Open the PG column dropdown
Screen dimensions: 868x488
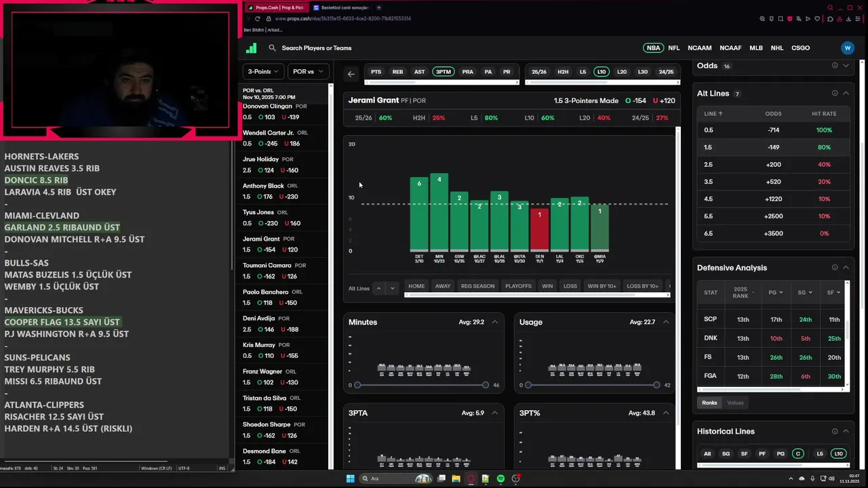776,293
